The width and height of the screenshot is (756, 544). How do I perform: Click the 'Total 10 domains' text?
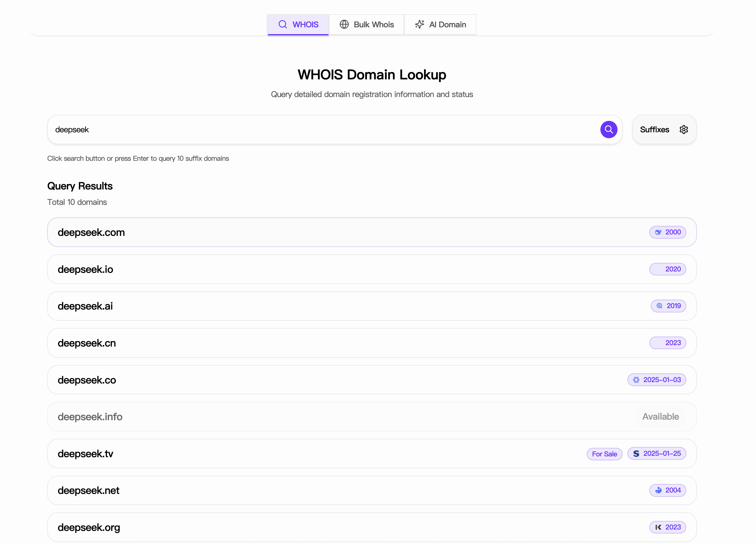(77, 202)
